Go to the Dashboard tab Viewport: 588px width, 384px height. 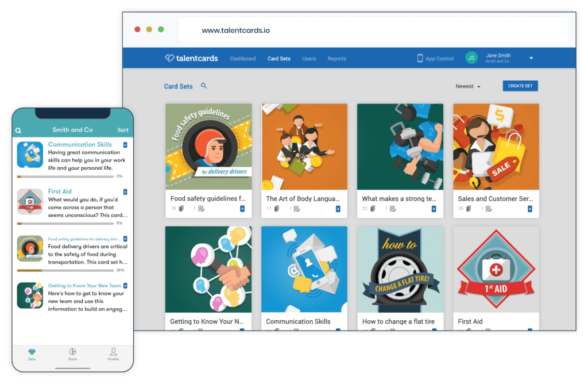pyautogui.click(x=243, y=59)
